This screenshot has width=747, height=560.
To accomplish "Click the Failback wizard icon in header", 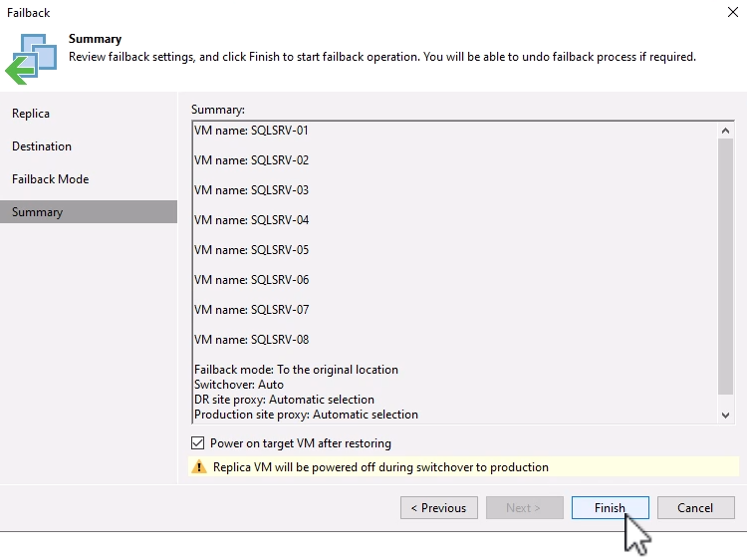I will pos(30,57).
